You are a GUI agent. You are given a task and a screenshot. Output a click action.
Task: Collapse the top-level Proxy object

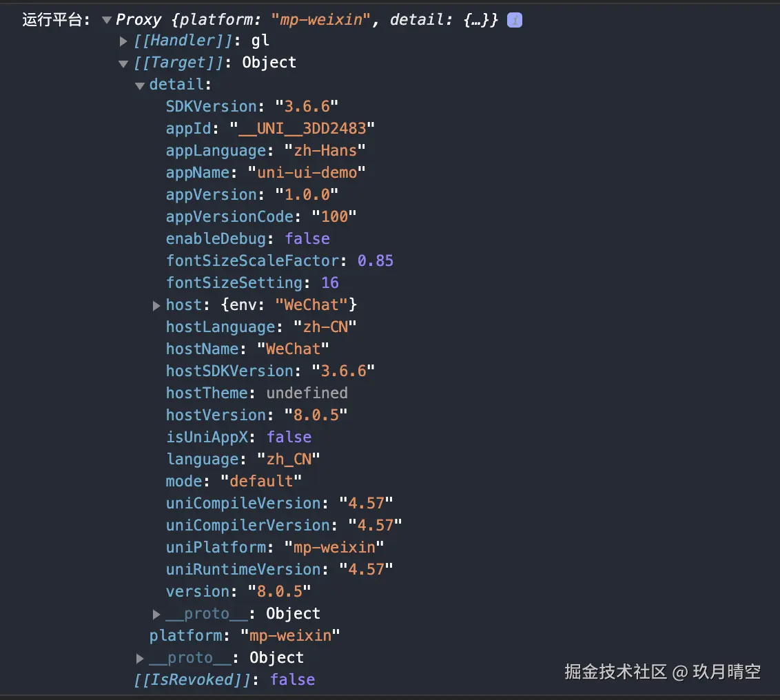pos(107,20)
